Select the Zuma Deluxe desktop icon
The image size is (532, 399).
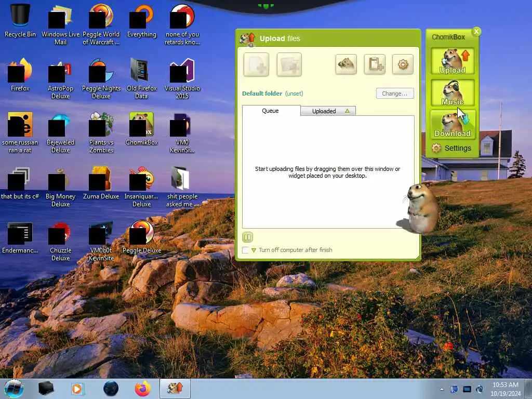click(101, 182)
